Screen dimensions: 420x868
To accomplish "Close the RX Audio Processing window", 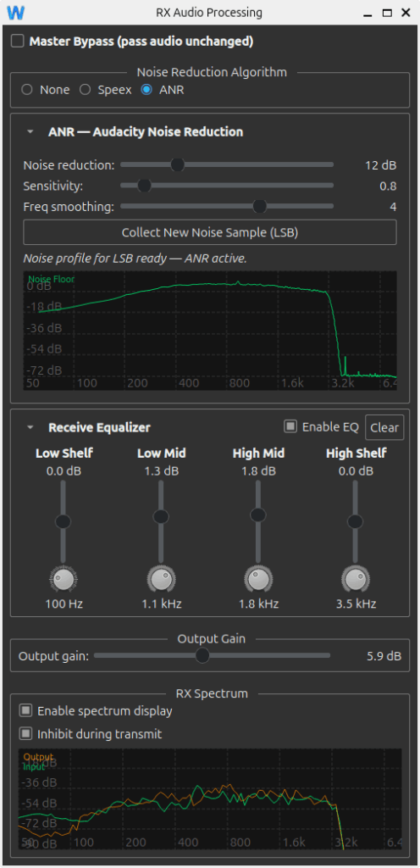I will point(406,12).
